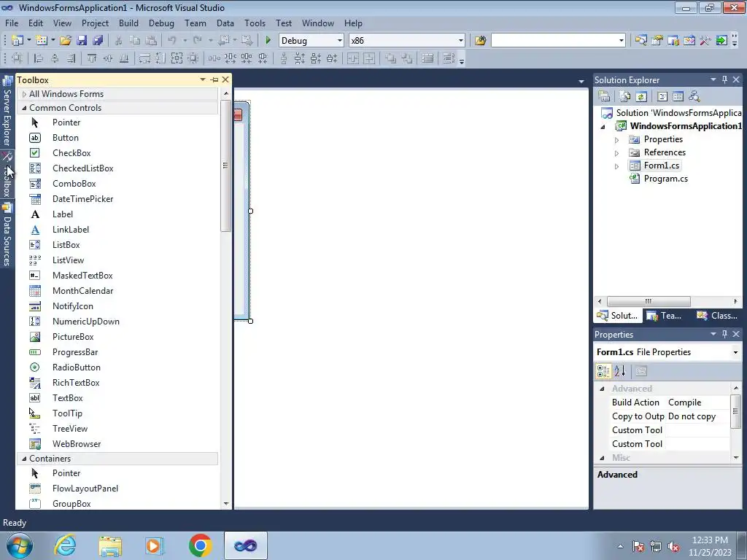Select the DateTimePicker control in the Toolbox
747x560 pixels.
[117, 199]
